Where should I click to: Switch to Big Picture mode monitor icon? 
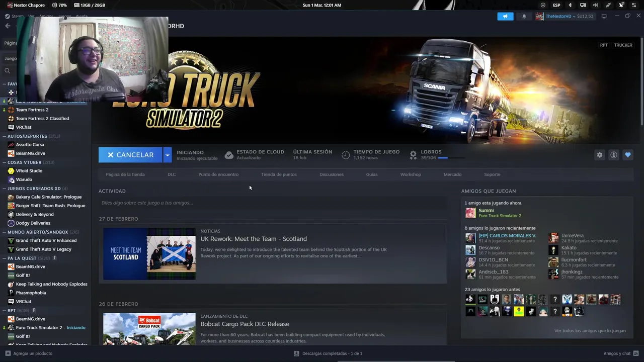(x=604, y=16)
